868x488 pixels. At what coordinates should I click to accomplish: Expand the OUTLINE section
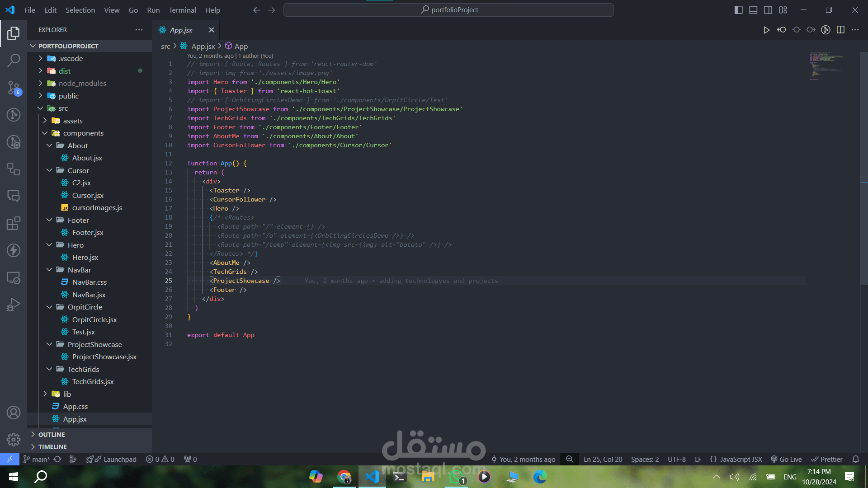click(x=52, y=434)
